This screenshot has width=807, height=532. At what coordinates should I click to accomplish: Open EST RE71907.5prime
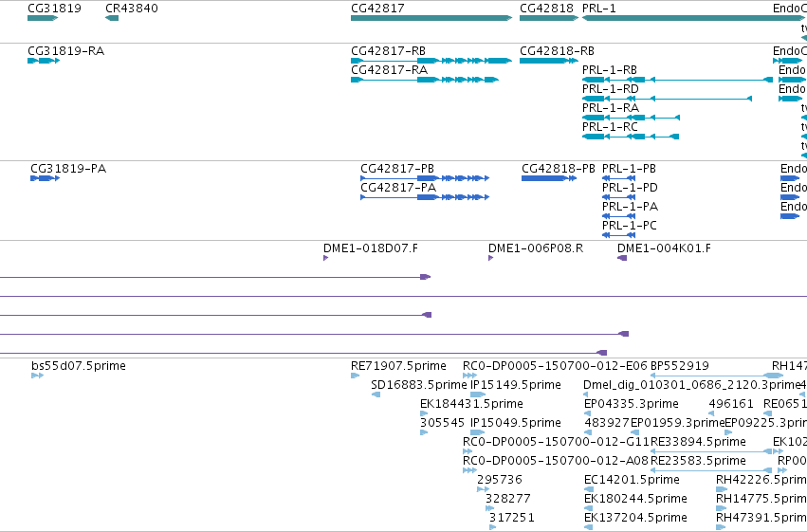398,366
